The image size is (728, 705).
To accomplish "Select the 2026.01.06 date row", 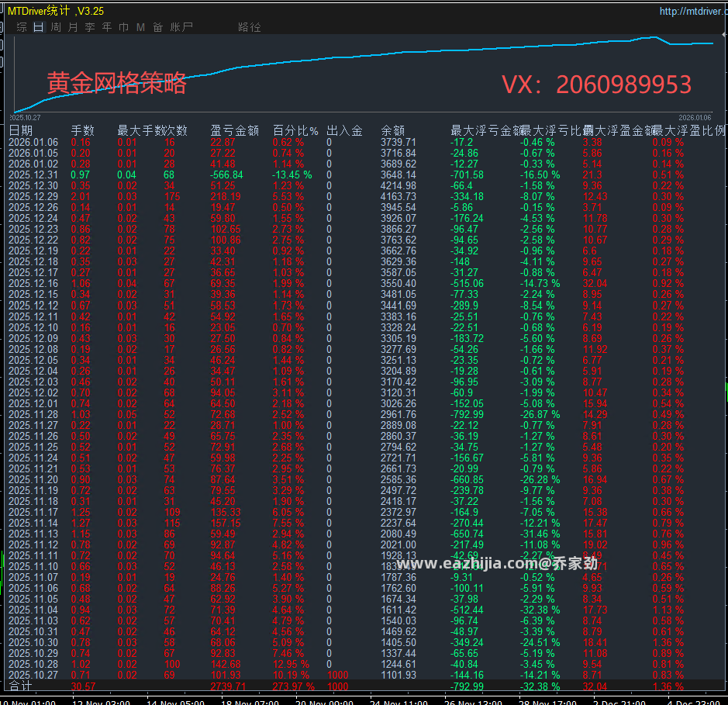I will tap(33, 142).
